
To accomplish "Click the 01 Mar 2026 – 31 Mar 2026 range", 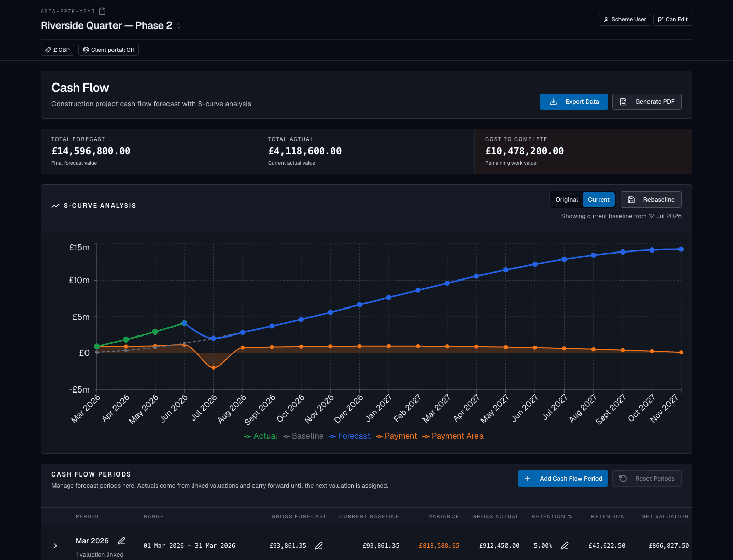I will pos(189,546).
